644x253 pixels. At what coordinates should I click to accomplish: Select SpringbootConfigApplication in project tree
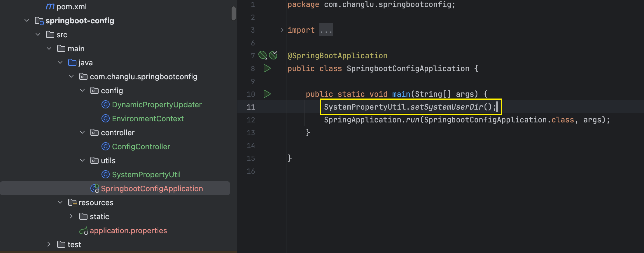coord(152,188)
